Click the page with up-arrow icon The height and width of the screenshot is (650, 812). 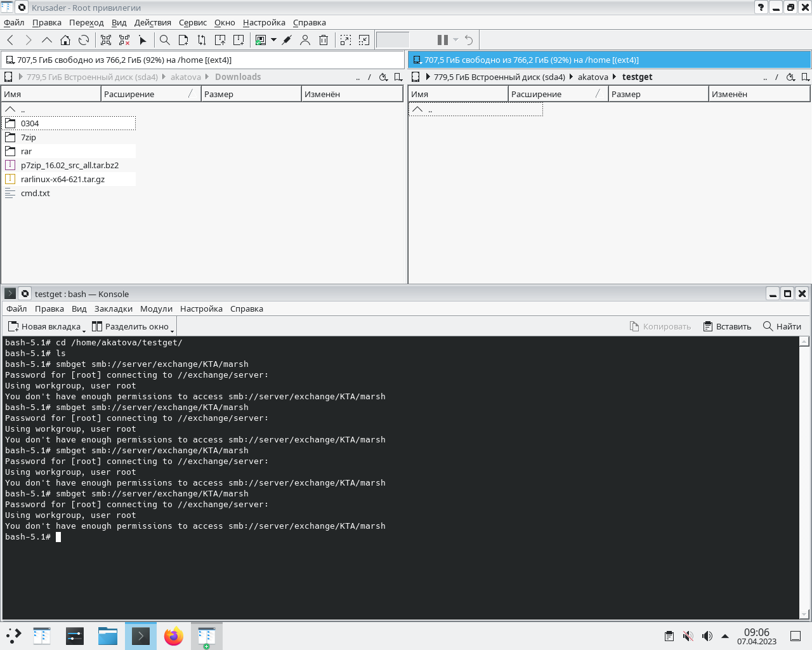[x=220, y=40]
